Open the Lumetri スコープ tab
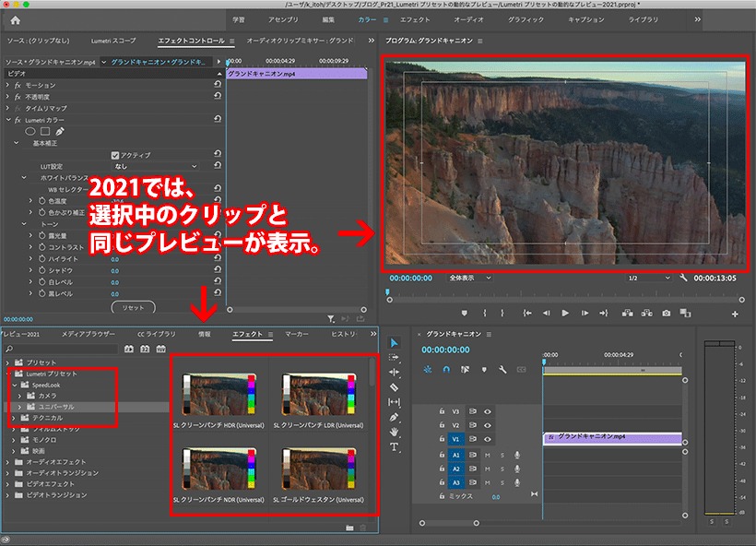The height and width of the screenshot is (546, 756). pos(113,41)
